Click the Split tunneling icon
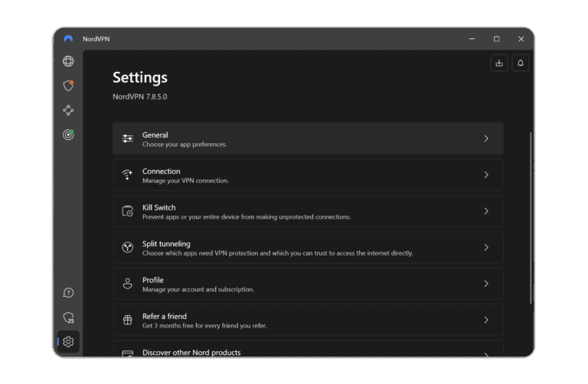This screenshot has width=588, height=384. pyautogui.click(x=128, y=247)
